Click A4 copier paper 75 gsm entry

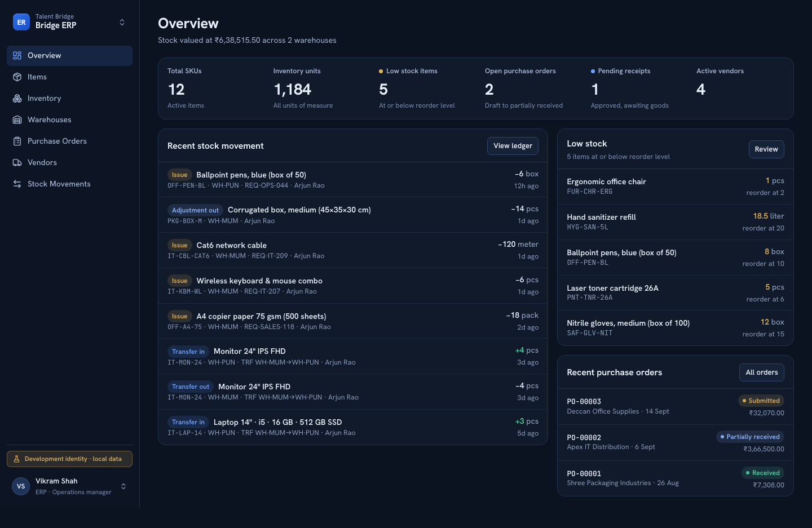coord(353,321)
